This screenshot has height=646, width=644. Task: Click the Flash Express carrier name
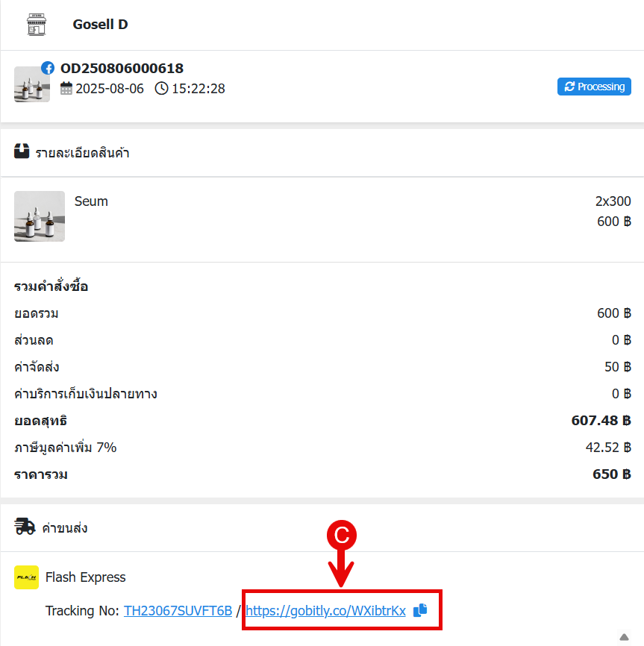click(85, 577)
